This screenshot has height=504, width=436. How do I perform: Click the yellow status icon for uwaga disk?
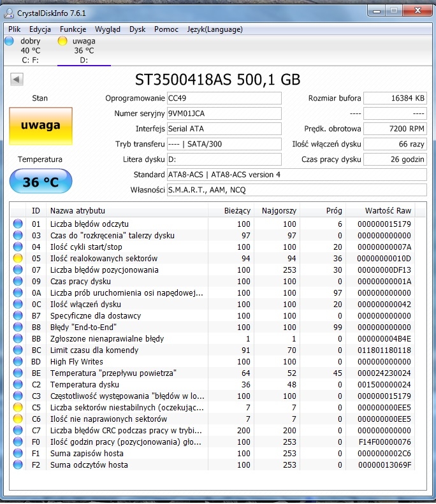(62, 41)
